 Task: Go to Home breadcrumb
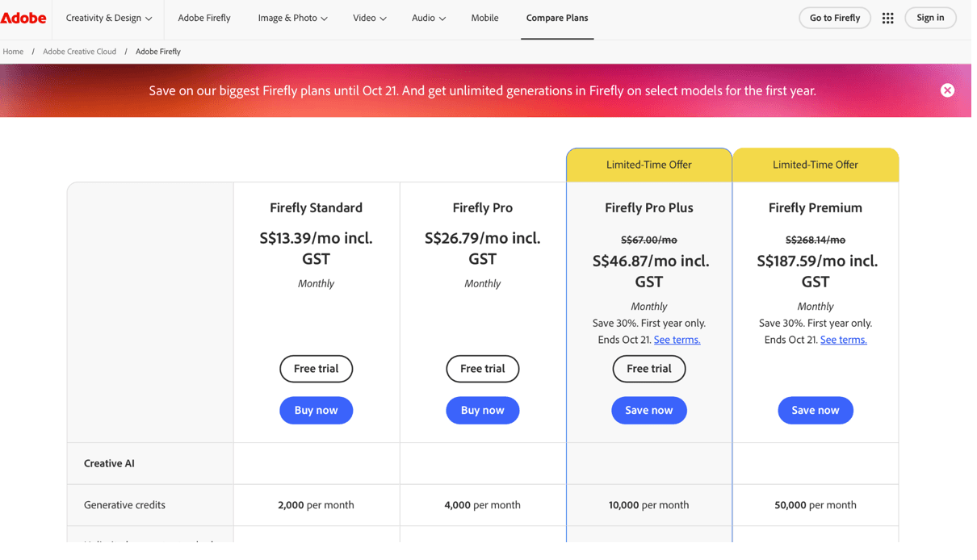click(x=13, y=52)
